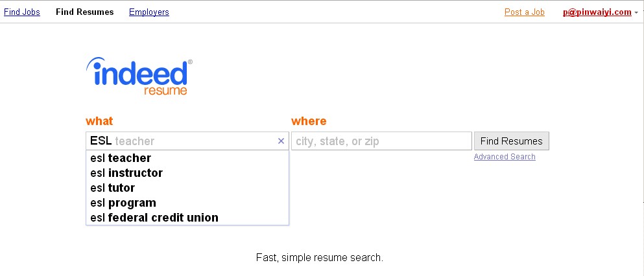Screen dimensions: 644x276
Task: Select the "esl teacher" suggestion
Action: click(121, 158)
